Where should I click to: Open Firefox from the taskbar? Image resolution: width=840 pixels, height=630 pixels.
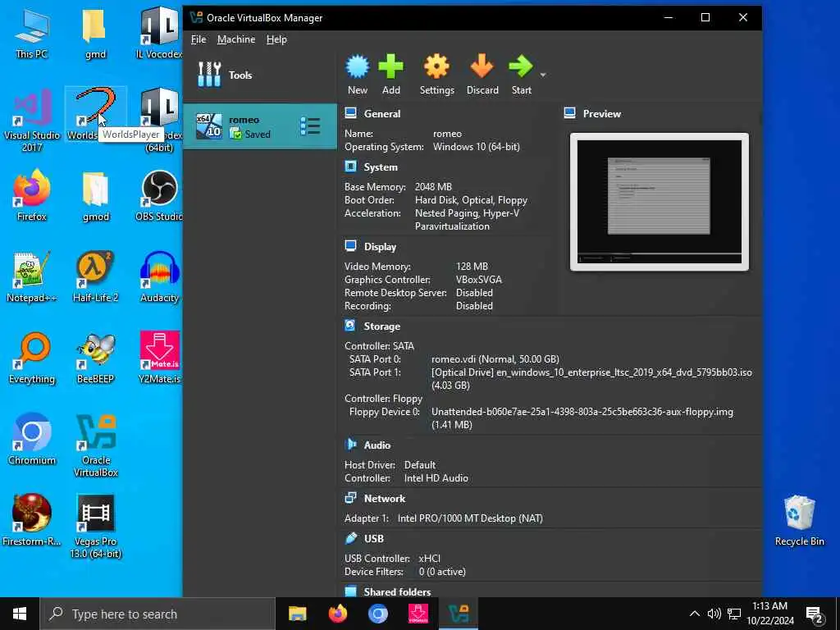(337, 614)
